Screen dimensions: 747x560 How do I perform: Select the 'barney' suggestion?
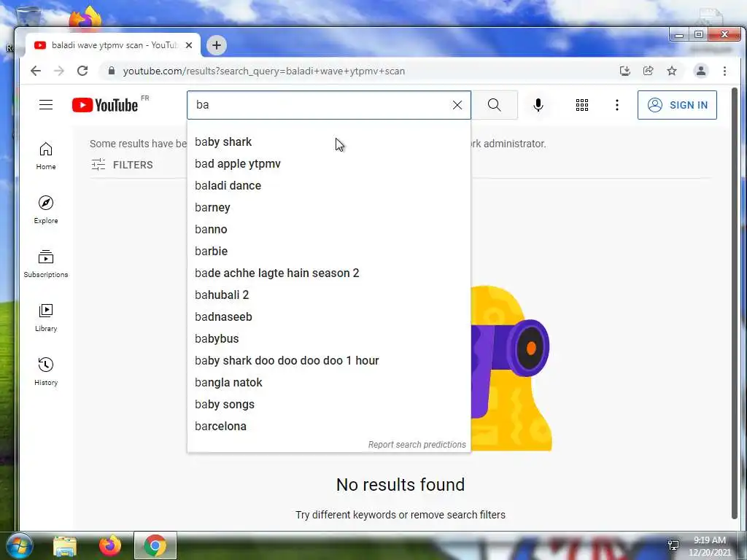tap(329, 208)
